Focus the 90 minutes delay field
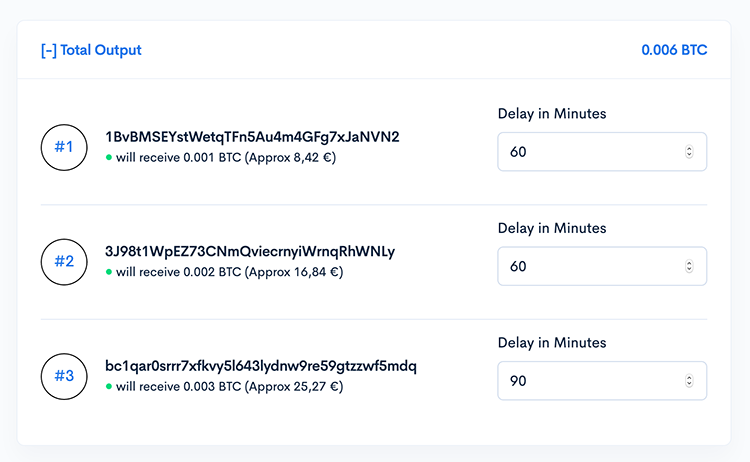Screen dimensions: 750x462 click(590, 381)
